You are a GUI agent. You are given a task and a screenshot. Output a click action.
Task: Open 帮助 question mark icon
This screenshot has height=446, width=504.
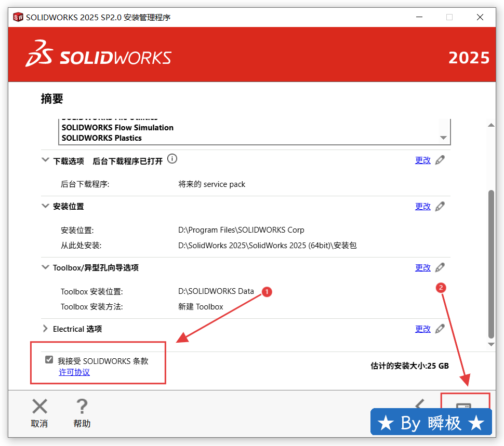pos(82,407)
